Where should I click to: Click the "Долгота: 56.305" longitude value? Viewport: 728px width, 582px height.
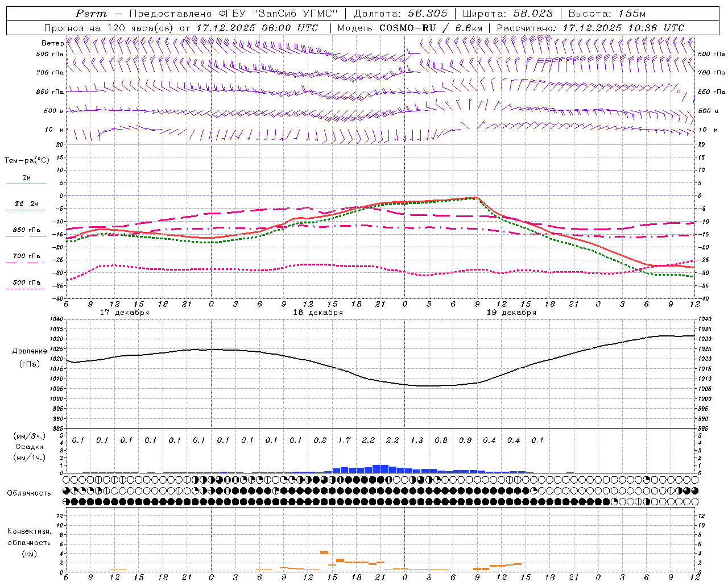tap(400, 14)
